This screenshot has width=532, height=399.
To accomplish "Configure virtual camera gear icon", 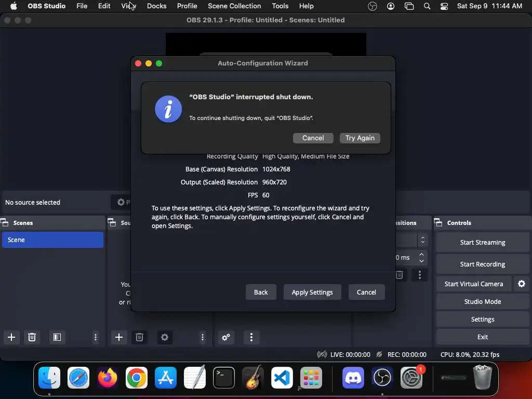I will pyautogui.click(x=522, y=284).
